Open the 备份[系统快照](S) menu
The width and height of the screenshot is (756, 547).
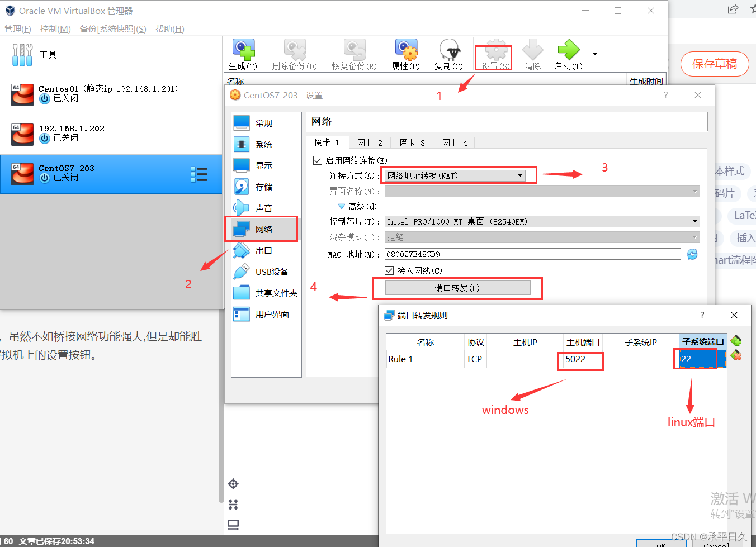click(113, 29)
